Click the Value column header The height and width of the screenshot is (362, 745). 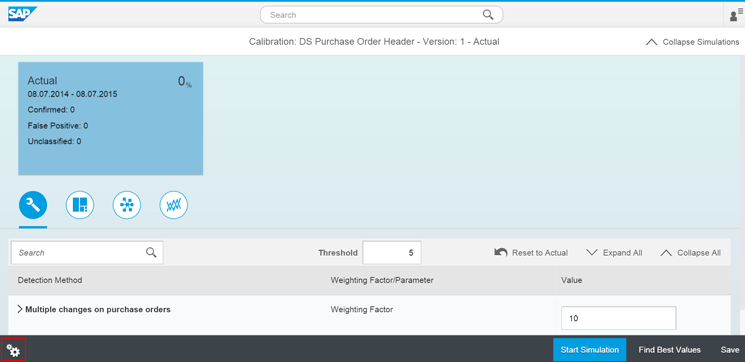572,280
